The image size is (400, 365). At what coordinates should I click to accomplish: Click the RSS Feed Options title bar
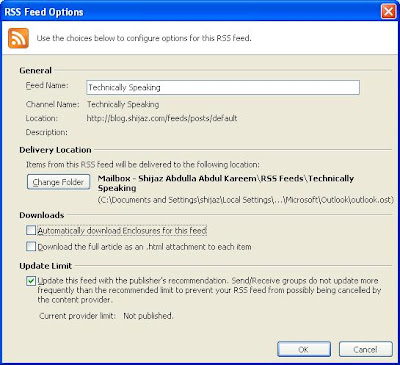[x=190, y=12]
